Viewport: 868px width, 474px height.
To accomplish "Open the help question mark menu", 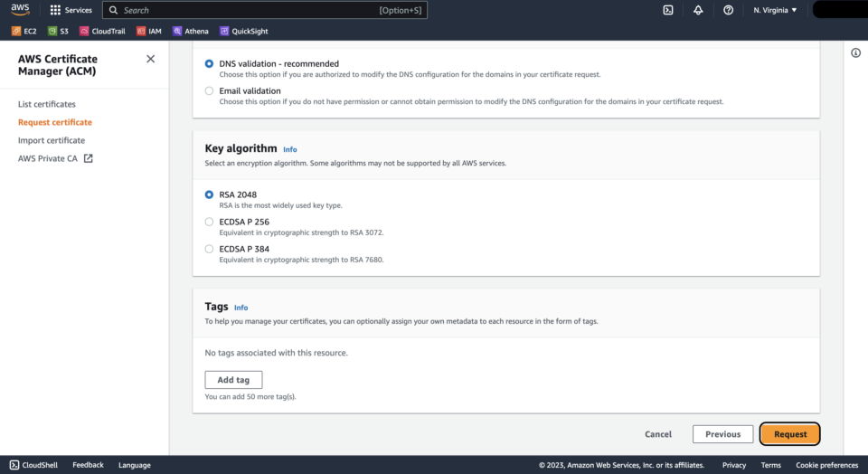I will 728,10.
